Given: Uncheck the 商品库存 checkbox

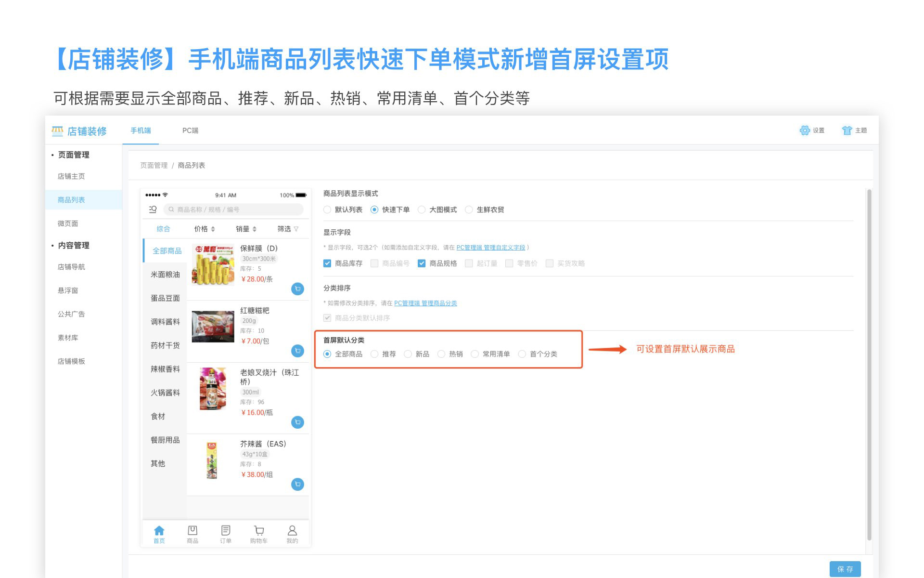Looking at the screenshot, I should click(327, 263).
